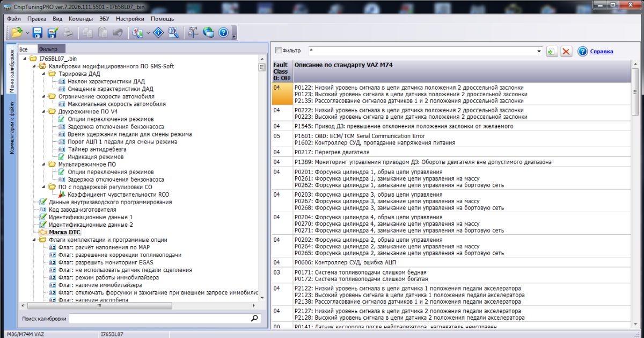Click the green arrow apply filter icon
Screen dimensions: 644x338
[x=552, y=51]
